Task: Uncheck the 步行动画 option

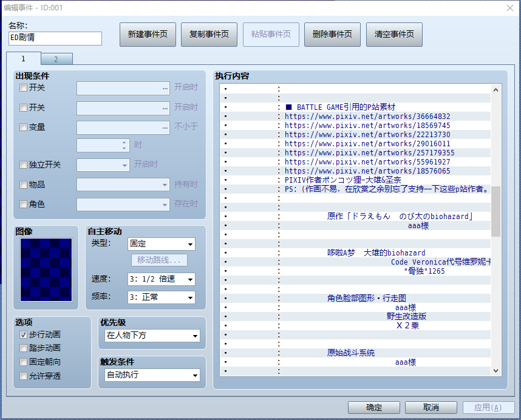Action: click(x=23, y=334)
